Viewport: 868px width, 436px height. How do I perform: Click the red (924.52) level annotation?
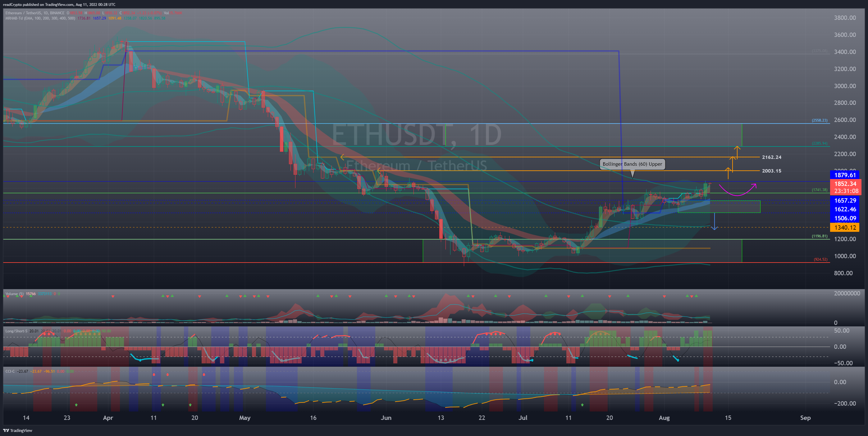point(820,259)
